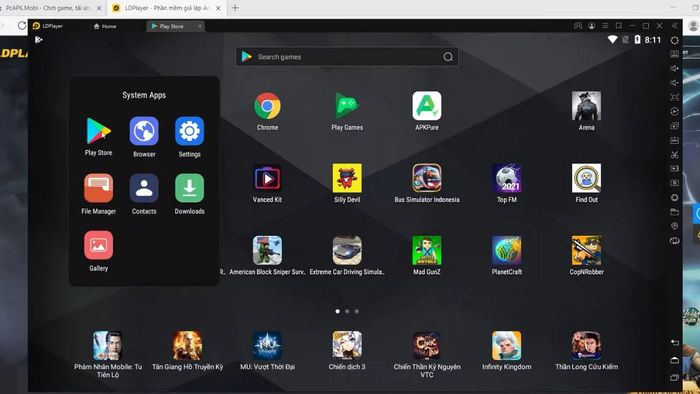
Task: Open the Downloads app
Action: (x=189, y=188)
